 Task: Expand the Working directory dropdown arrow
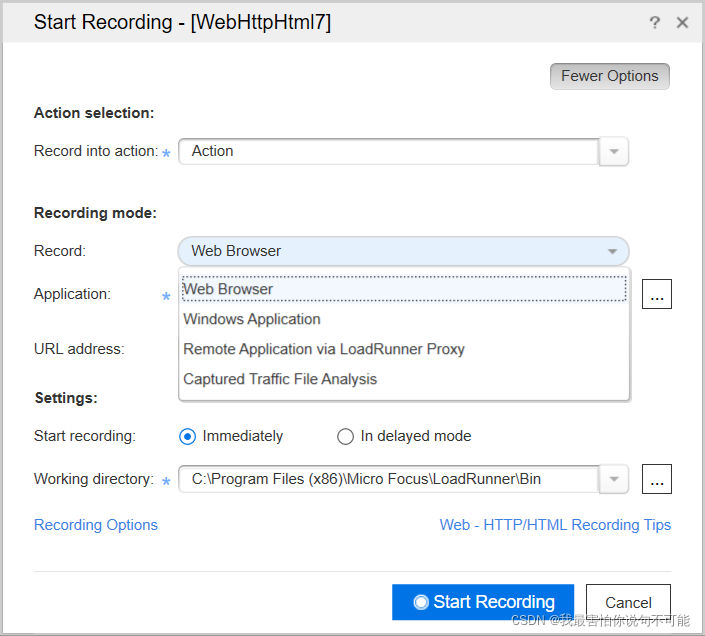click(614, 479)
